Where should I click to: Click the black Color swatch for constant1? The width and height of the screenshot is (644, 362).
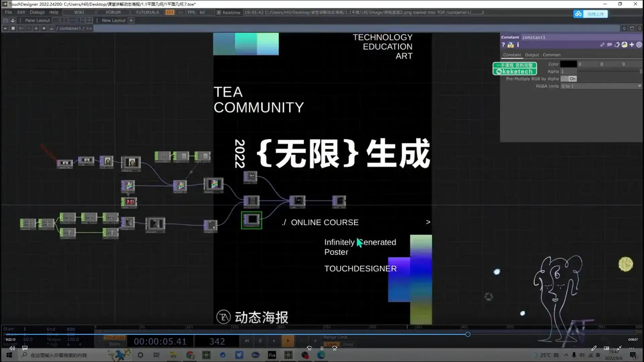(x=569, y=64)
